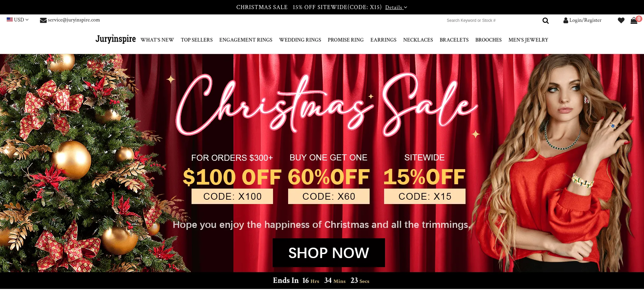This screenshot has height=298, width=644.
Task: Expand the USD currency dropdown
Action: point(21,20)
